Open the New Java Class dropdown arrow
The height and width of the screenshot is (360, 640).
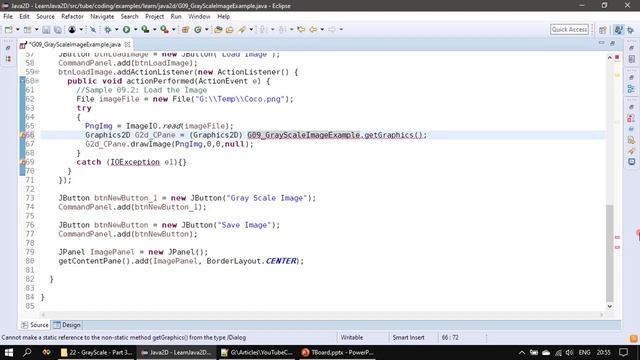pyautogui.click(x=207, y=29)
